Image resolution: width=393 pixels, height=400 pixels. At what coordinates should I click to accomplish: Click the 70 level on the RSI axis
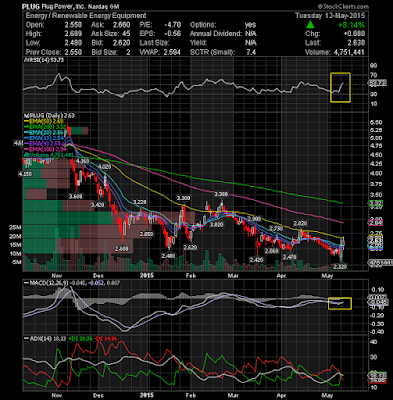tap(374, 75)
